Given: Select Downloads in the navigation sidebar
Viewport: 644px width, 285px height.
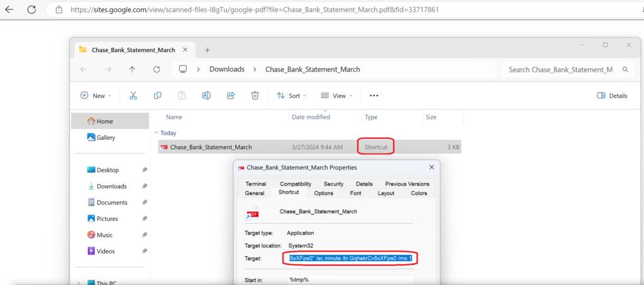Looking at the screenshot, I should point(111,186).
